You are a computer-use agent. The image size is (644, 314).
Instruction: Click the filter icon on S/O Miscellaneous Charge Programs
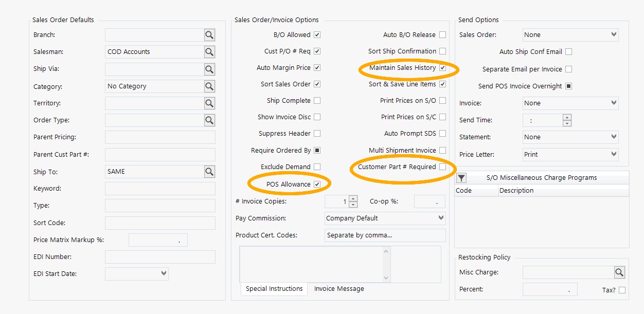click(461, 178)
